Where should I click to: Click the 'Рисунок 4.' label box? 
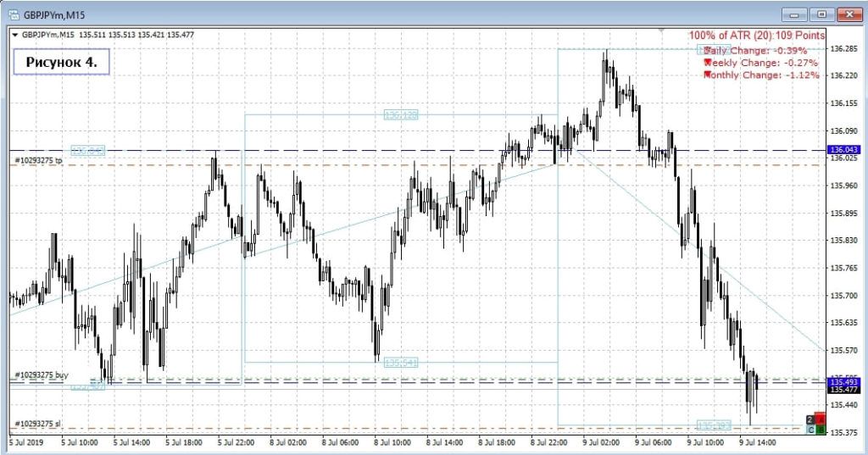(x=62, y=62)
